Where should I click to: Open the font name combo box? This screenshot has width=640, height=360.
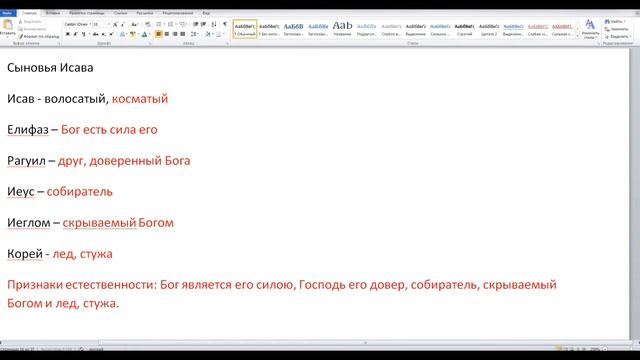[77, 24]
